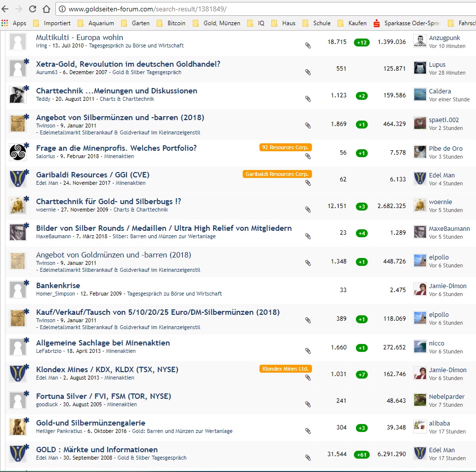Open thread Multikulti - Europa wohin
The image size is (476, 472).
(80, 38)
